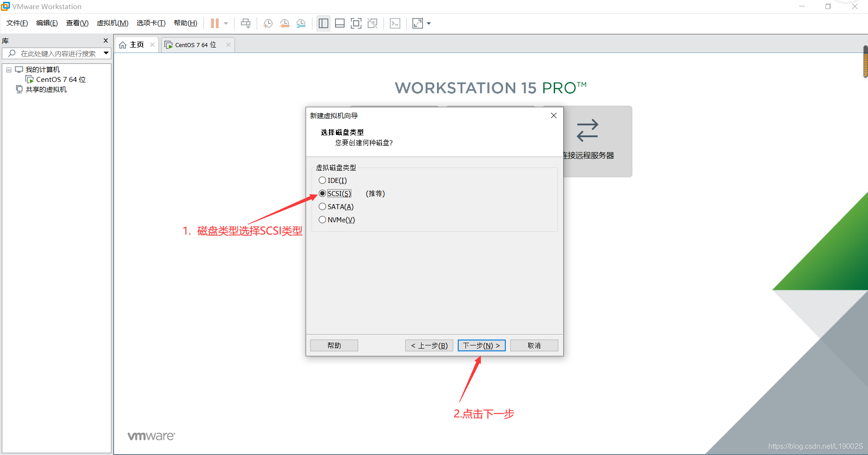Collapse the 我的计算机 tree node
The image size is (868, 455).
[9, 70]
